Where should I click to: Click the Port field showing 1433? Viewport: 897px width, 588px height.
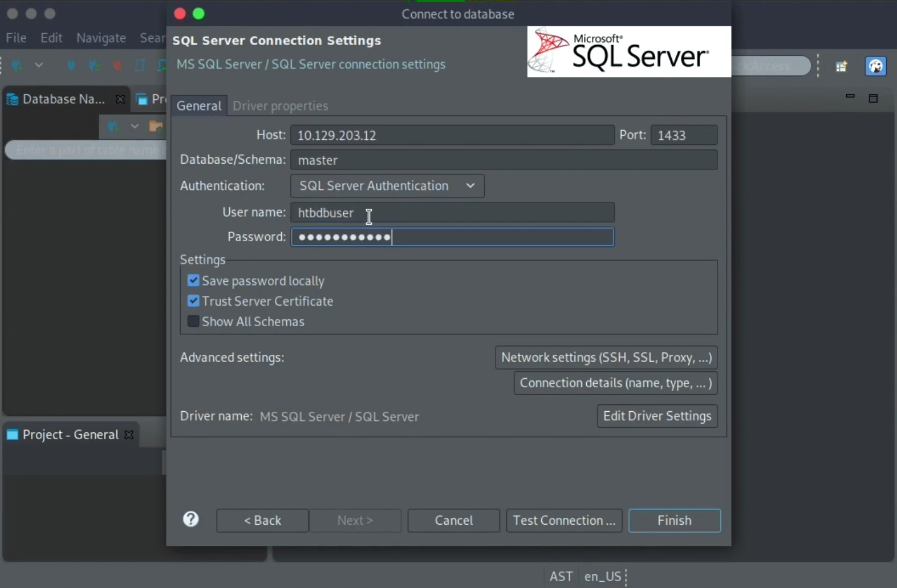click(x=684, y=135)
